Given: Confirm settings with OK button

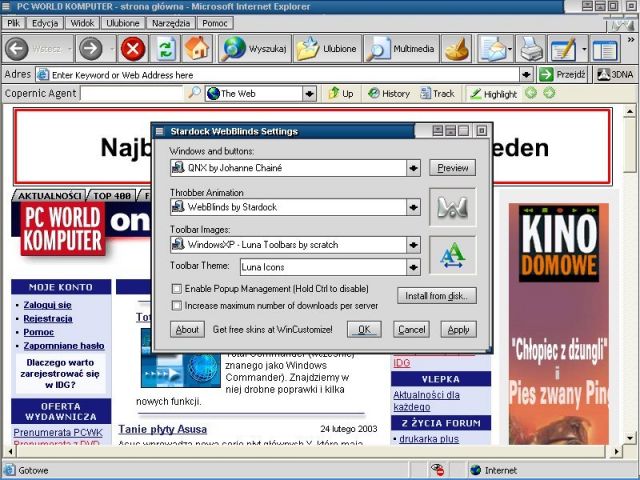Looking at the screenshot, I should (x=364, y=329).
